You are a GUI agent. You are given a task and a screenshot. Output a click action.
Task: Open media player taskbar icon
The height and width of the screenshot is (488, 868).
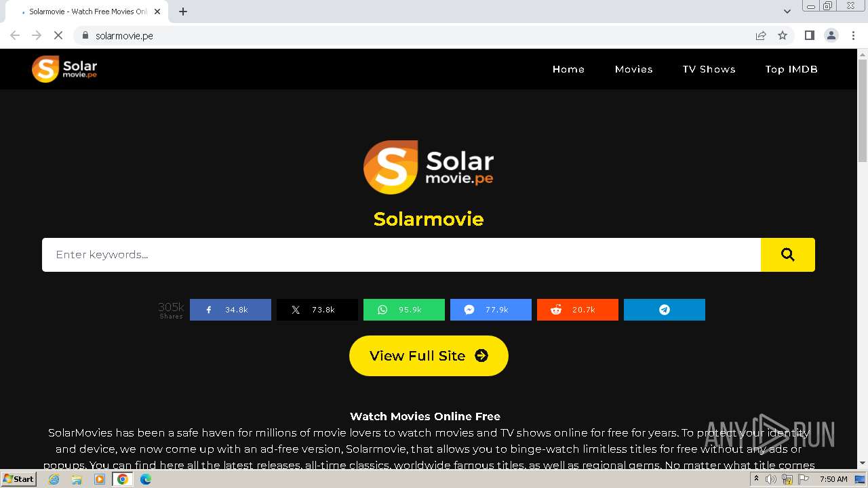pos(100,479)
